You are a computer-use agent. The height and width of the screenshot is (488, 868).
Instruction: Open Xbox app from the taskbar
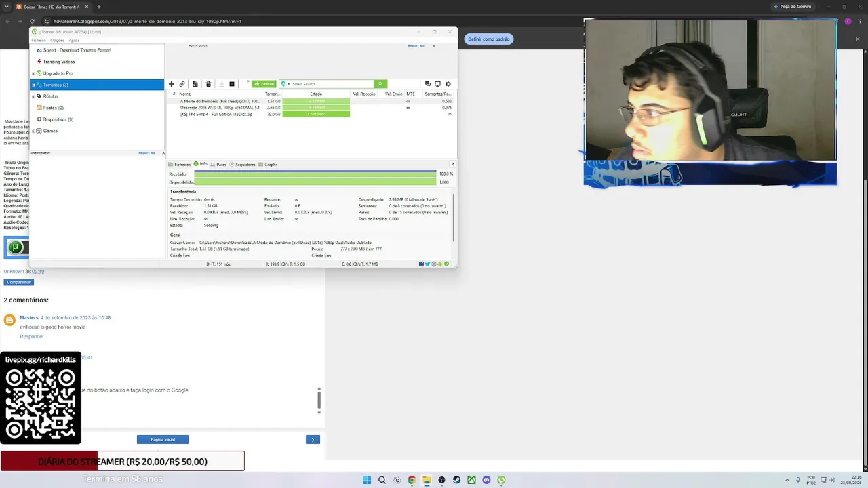coord(471,480)
